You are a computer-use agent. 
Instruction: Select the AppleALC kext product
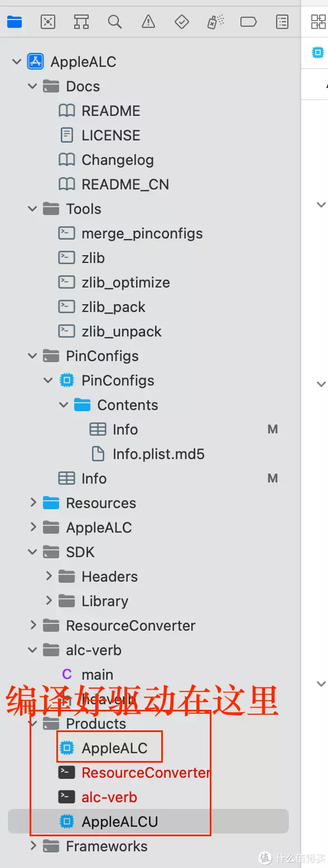pos(114,748)
